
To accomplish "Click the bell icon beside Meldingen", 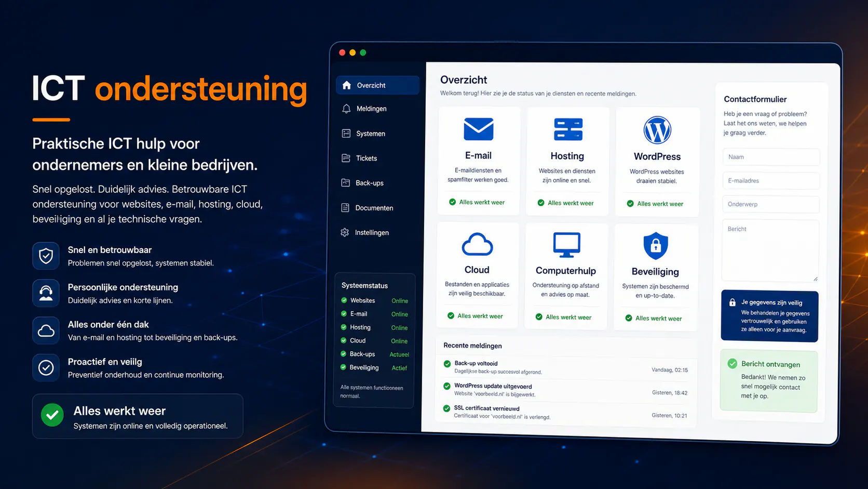I will click(x=346, y=109).
